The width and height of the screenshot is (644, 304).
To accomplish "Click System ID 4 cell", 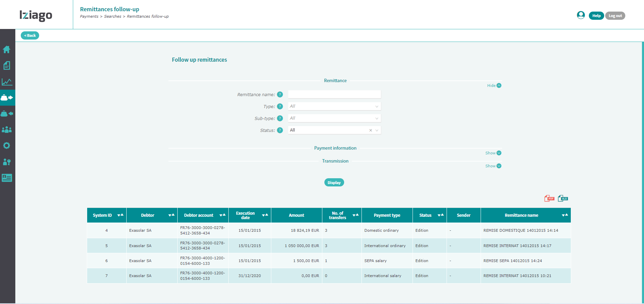I will [x=107, y=230].
